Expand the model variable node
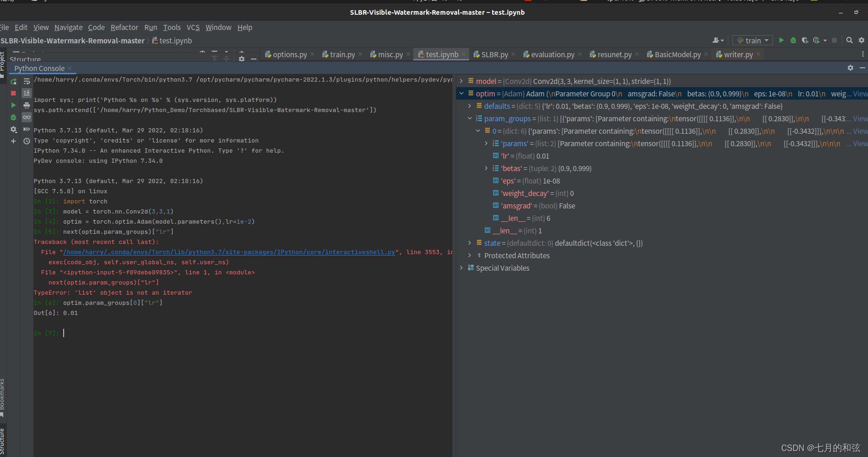 click(461, 81)
